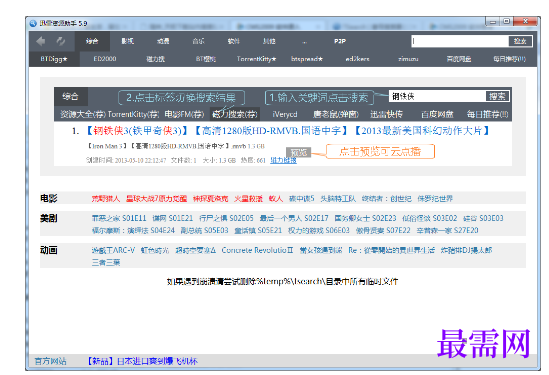Viewport: 549px width, 375px height.
Task: Click the search button beside the toolbar search box
Action: (x=520, y=41)
